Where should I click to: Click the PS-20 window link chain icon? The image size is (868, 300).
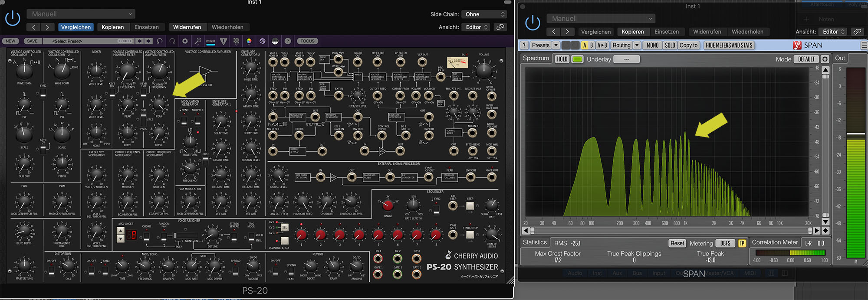500,27
